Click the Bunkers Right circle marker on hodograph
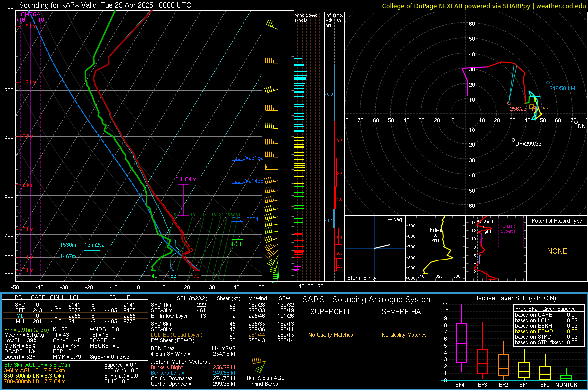The image size is (588, 390). (509, 103)
